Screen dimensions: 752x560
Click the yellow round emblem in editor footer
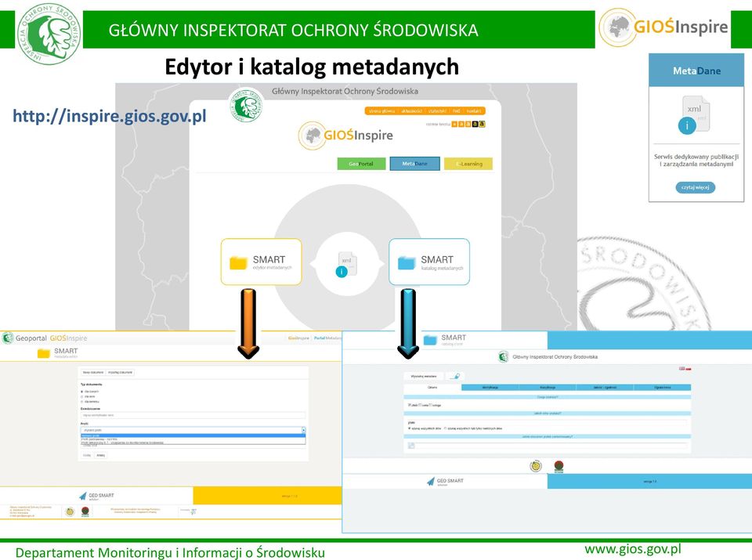pos(70,511)
